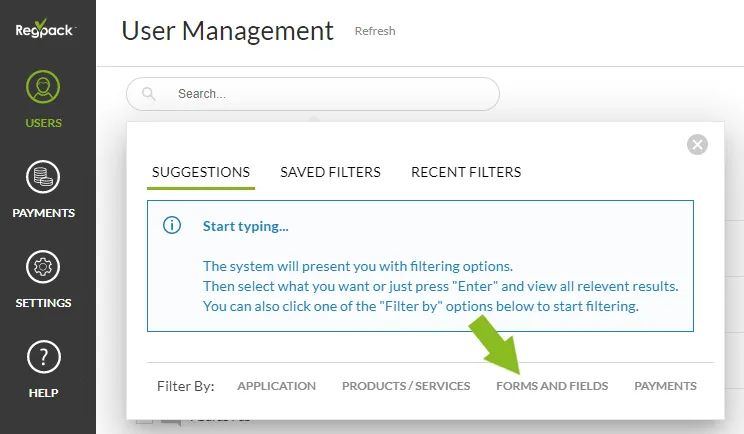Filter by Application
The width and height of the screenshot is (744, 434).
(x=277, y=386)
